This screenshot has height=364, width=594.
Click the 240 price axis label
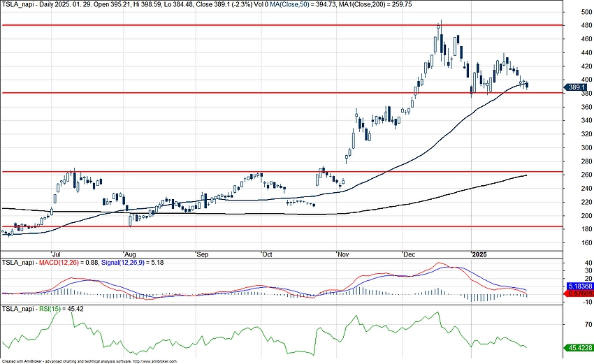coord(586,188)
